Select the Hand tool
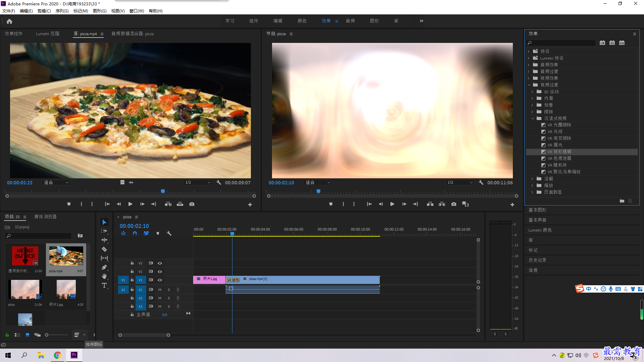The height and width of the screenshot is (362, 644). tap(104, 276)
